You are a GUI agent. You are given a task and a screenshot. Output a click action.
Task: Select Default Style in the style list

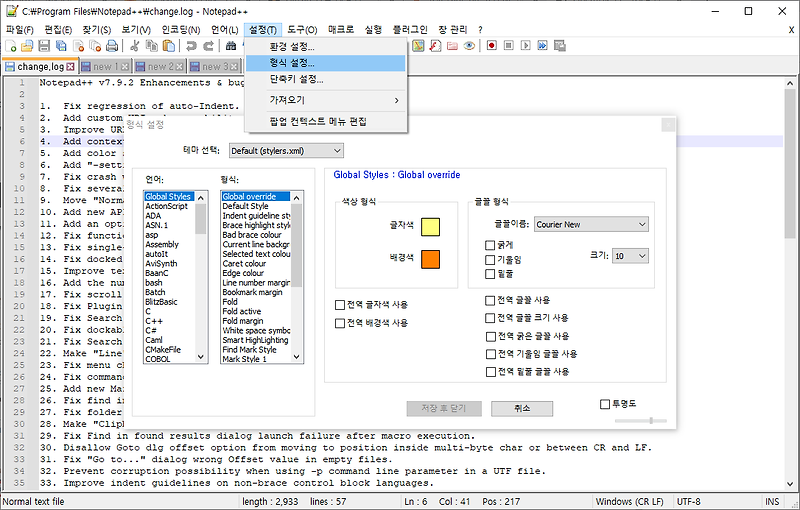point(245,206)
